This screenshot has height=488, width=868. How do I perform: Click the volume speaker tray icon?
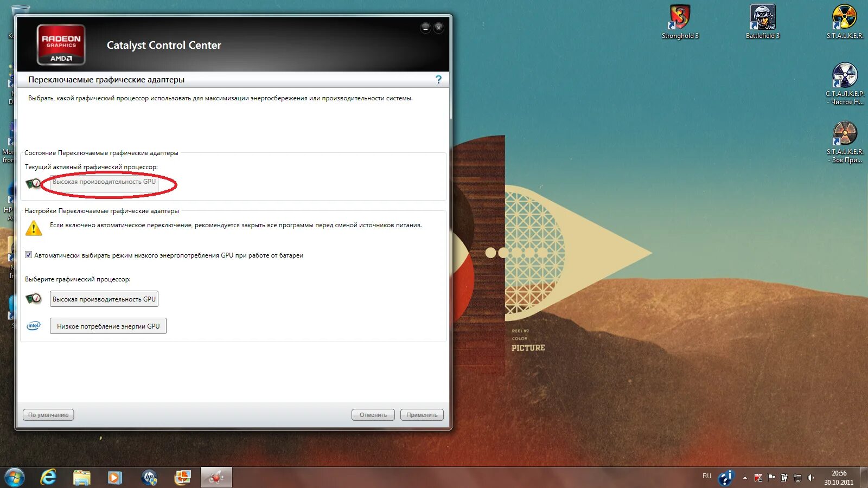(x=810, y=478)
